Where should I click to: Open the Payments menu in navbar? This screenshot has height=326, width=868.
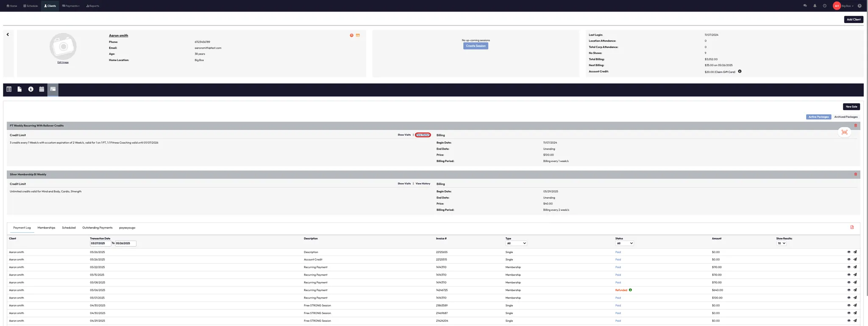pos(71,6)
